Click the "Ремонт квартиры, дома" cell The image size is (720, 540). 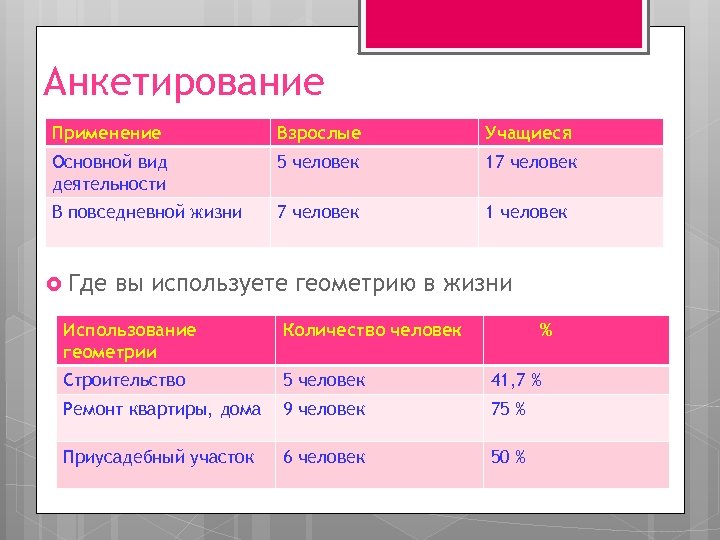tap(166, 418)
